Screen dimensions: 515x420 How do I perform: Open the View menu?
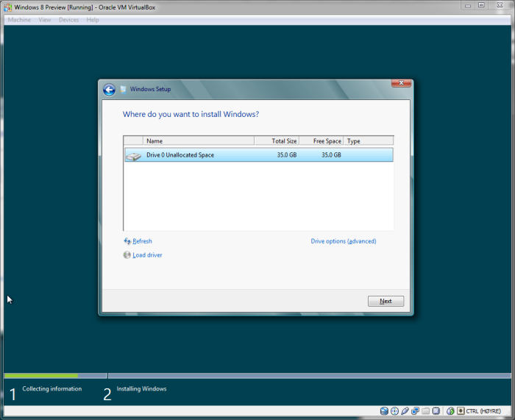pos(45,20)
